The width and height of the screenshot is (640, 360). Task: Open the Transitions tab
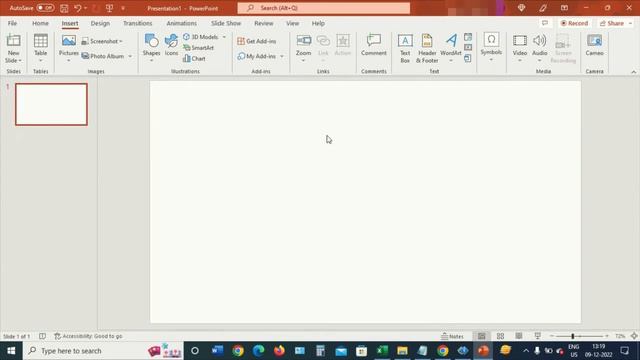(138, 23)
